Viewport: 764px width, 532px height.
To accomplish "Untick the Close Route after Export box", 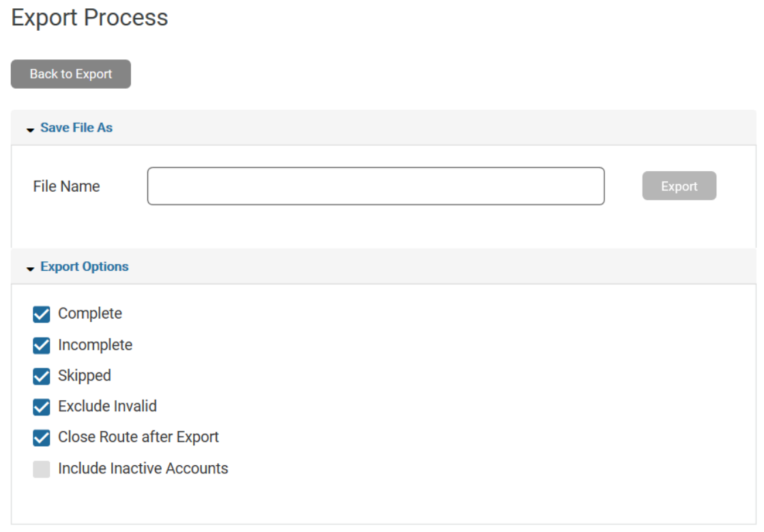I will [x=42, y=438].
